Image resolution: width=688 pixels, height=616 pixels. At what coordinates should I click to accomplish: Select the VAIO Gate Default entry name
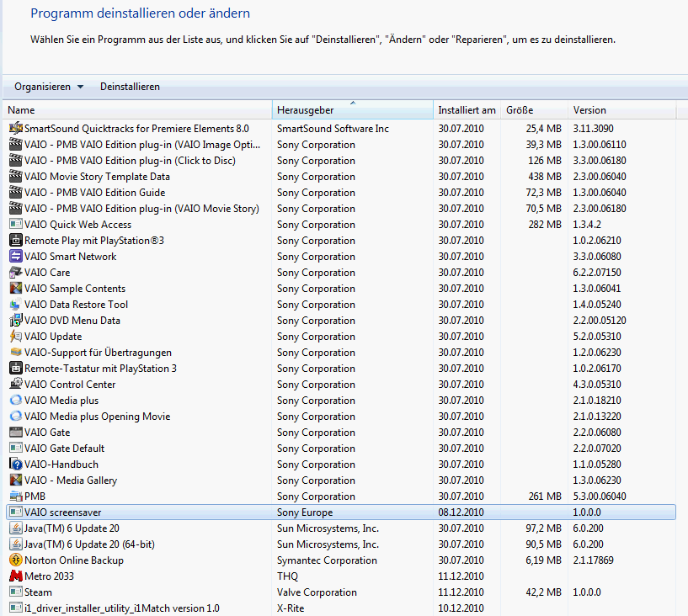(65, 449)
